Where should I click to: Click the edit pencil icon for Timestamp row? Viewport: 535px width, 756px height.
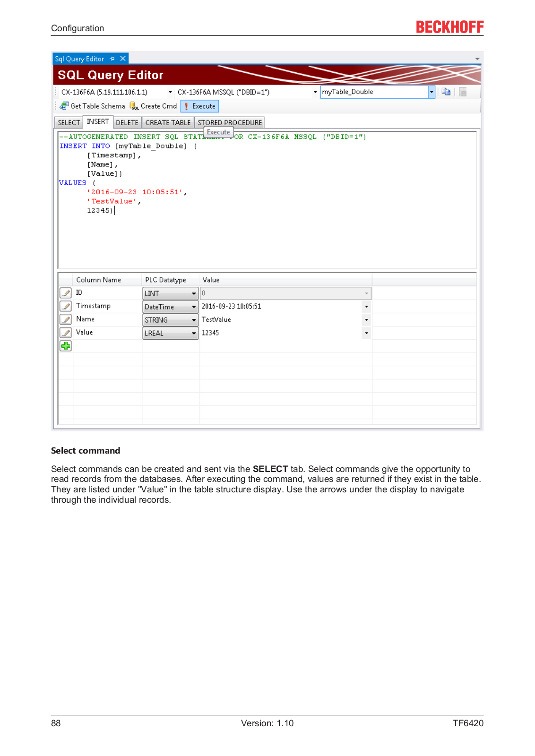coord(66,306)
